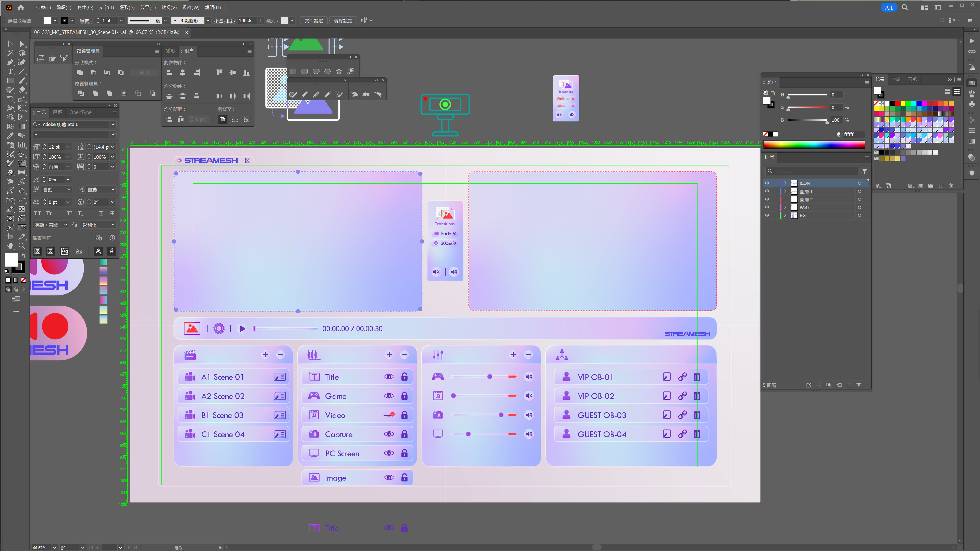
Task: Click the 偏好設定 button
Action: click(343, 20)
